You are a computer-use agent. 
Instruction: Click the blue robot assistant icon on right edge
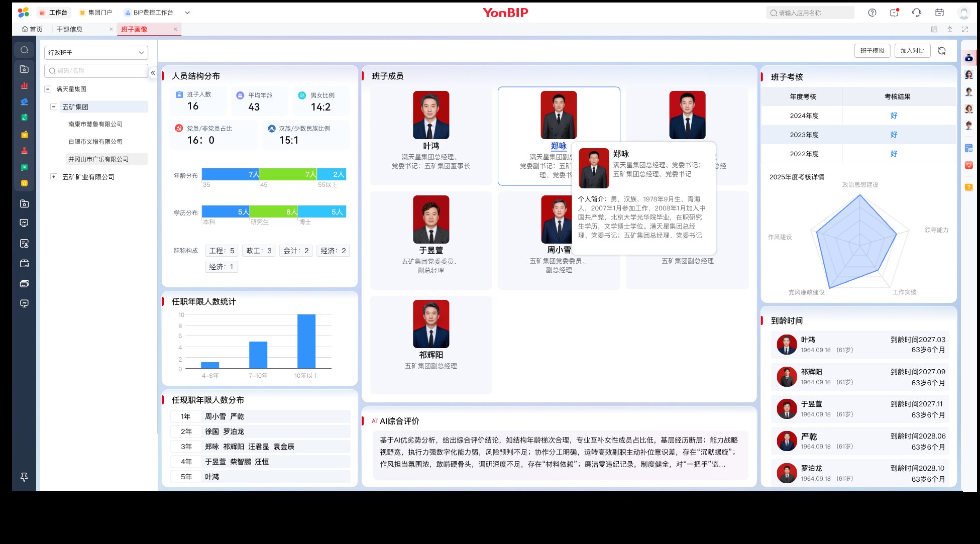[x=969, y=58]
